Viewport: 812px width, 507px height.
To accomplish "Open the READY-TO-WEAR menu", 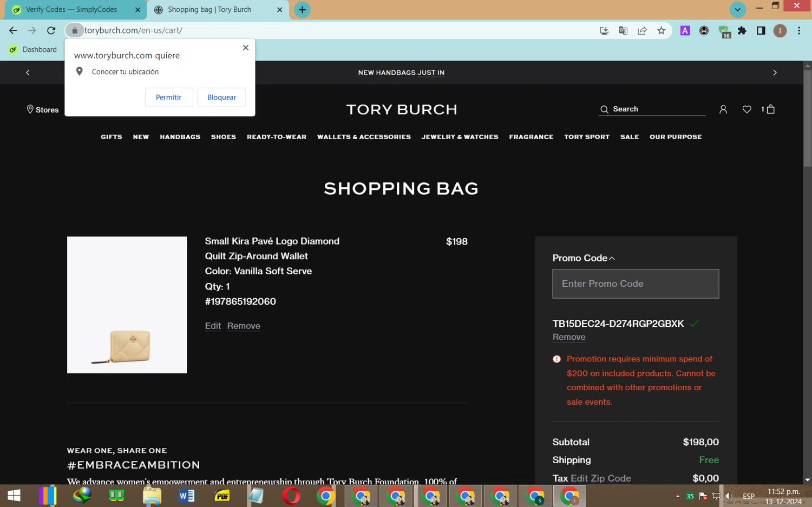I will [x=277, y=137].
